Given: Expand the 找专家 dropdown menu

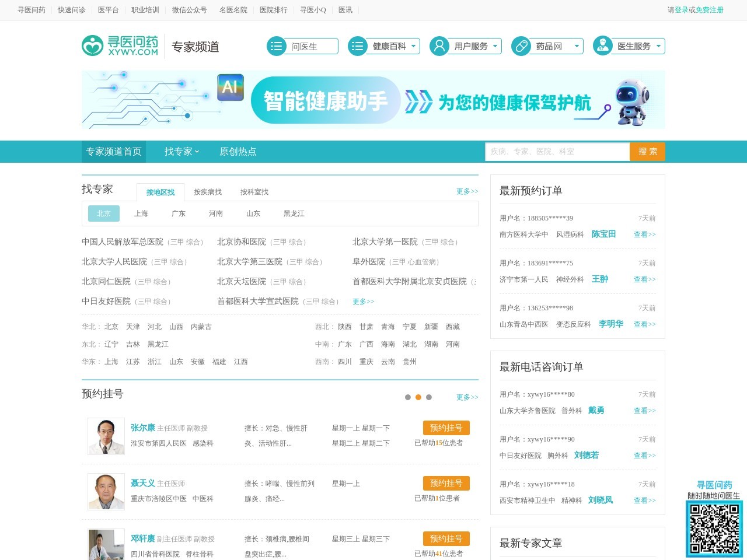Looking at the screenshot, I should click(x=180, y=151).
